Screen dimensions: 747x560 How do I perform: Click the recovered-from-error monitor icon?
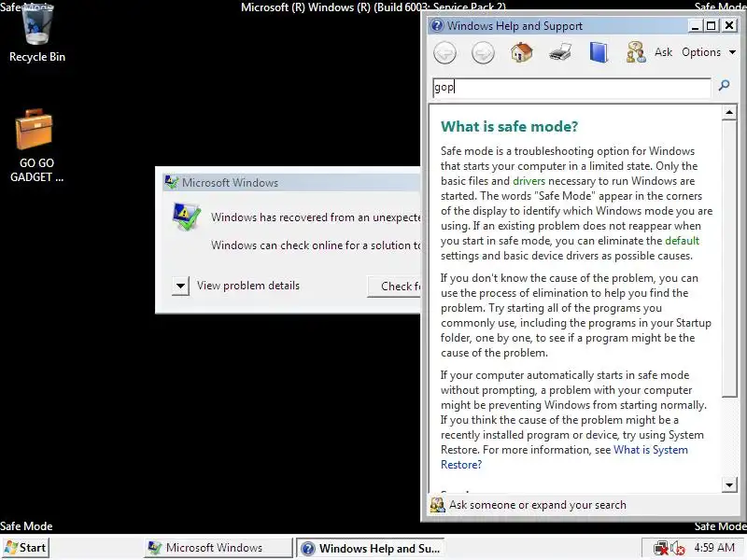(x=186, y=217)
